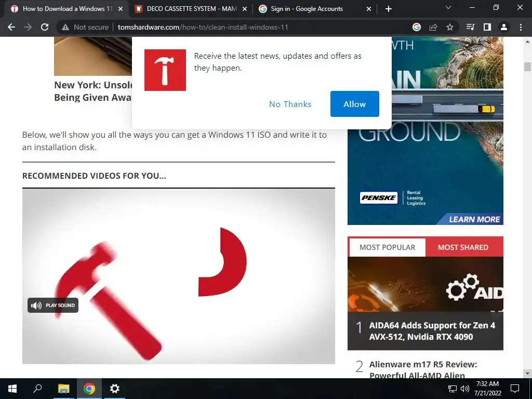Click the page vertical scrollbar thumb
This screenshot has width=532, height=399.
click(x=527, y=66)
